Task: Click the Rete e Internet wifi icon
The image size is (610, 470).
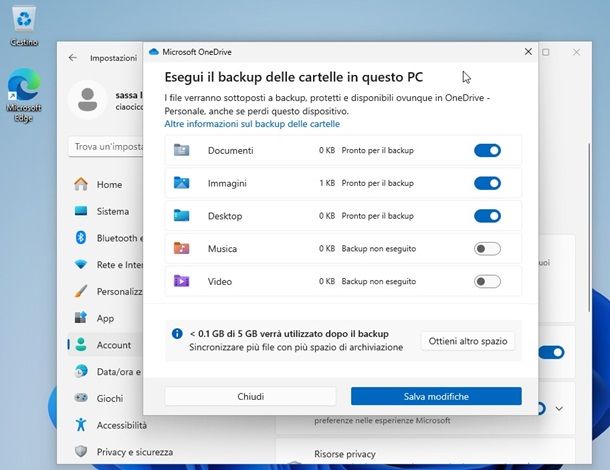Action: click(81, 265)
